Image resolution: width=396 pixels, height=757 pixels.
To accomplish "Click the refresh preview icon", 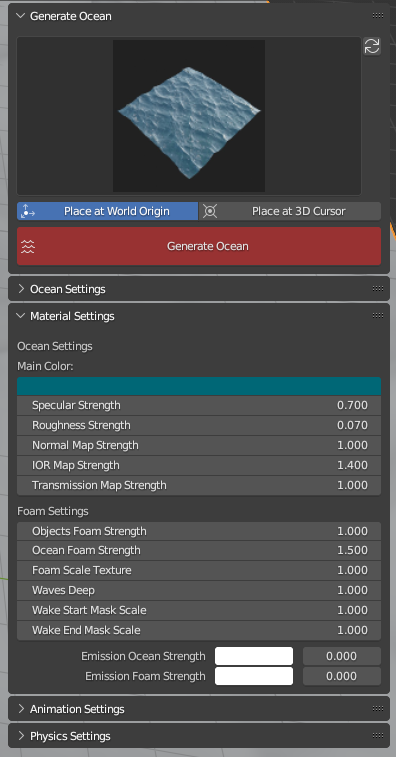I will [372, 46].
